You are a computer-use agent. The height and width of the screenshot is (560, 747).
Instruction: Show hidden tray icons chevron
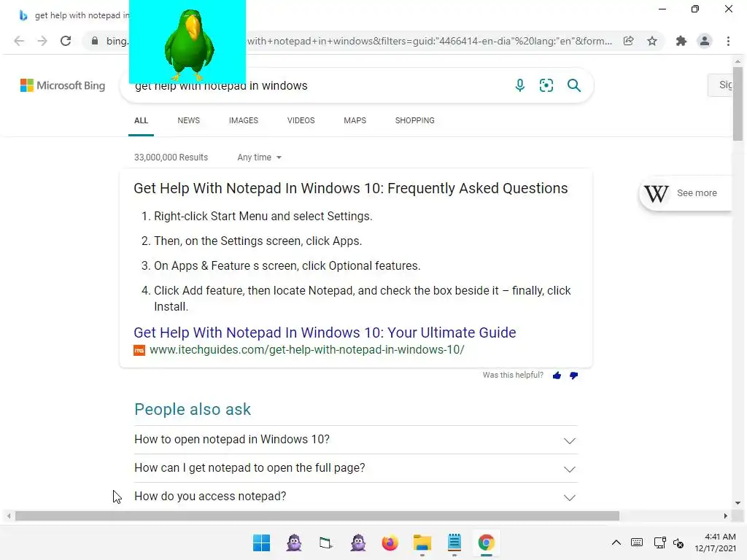[x=616, y=542]
